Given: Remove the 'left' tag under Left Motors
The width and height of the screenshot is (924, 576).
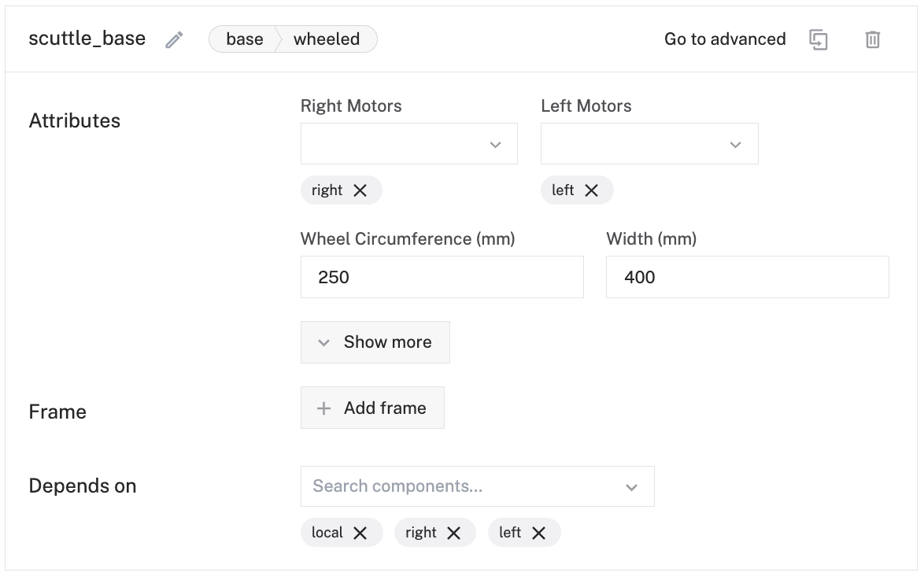Looking at the screenshot, I should coord(592,190).
